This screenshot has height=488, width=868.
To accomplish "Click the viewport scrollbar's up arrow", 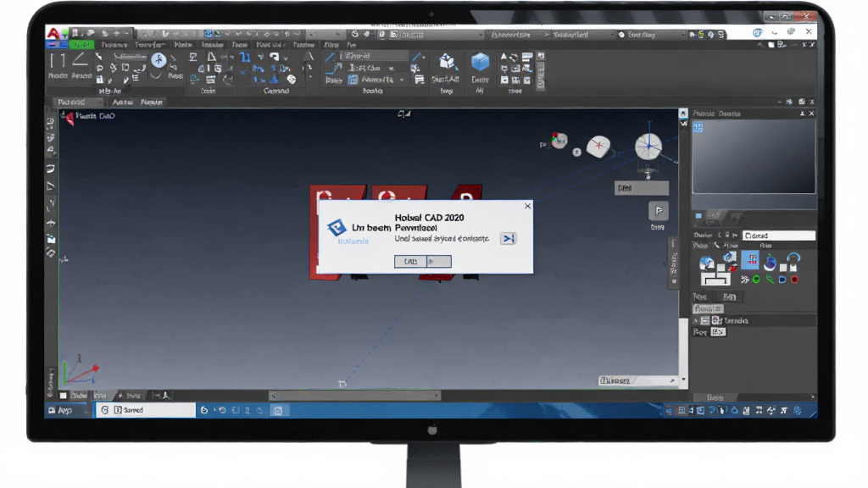I will (683, 114).
